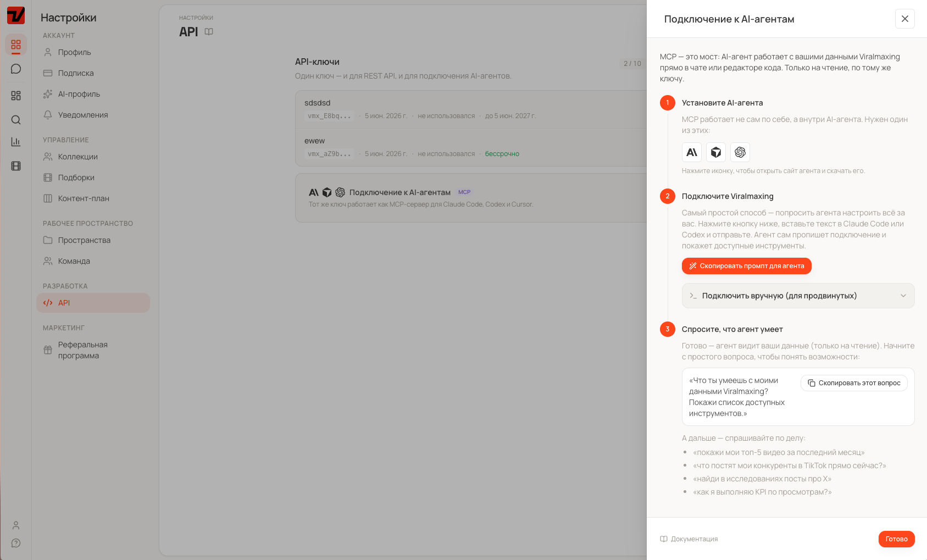This screenshot has height=560, width=927.
Task: Open the dashboard grid icon in the left rail
Action: [16, 45]
